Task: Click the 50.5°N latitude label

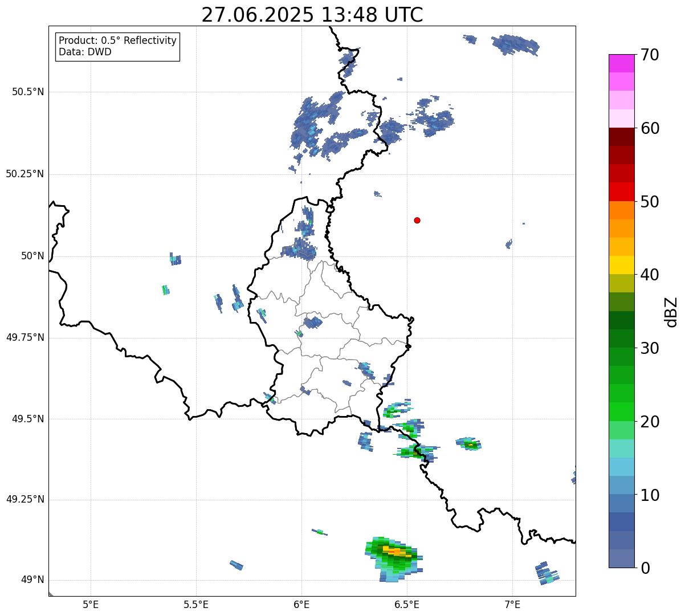Action: click(x=27, y=92)
